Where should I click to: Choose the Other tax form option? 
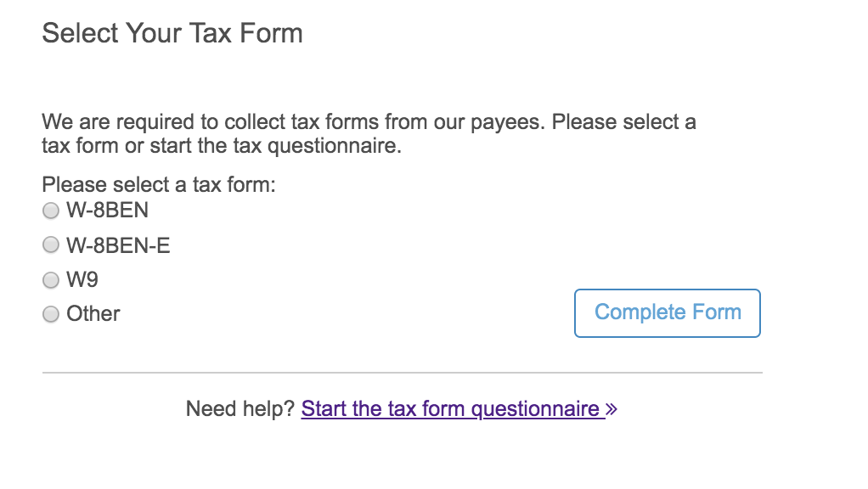point(50,313)
